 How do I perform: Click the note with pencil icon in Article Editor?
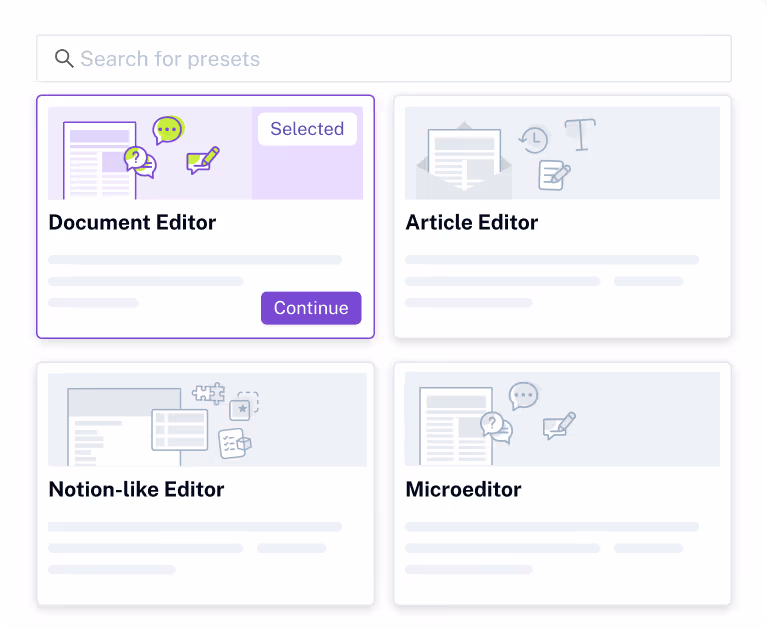[554, 175]
